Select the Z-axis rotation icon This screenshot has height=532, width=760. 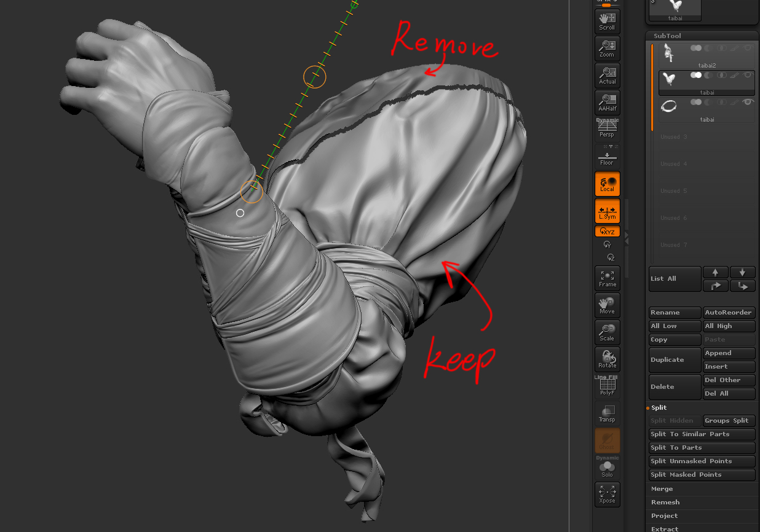pyautogui.click(x=611, y=257)
